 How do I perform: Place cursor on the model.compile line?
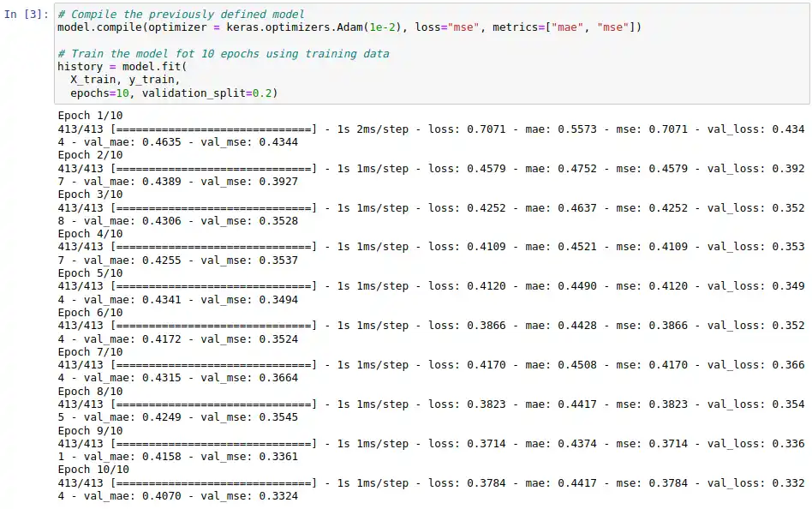[x=349, y=27]
